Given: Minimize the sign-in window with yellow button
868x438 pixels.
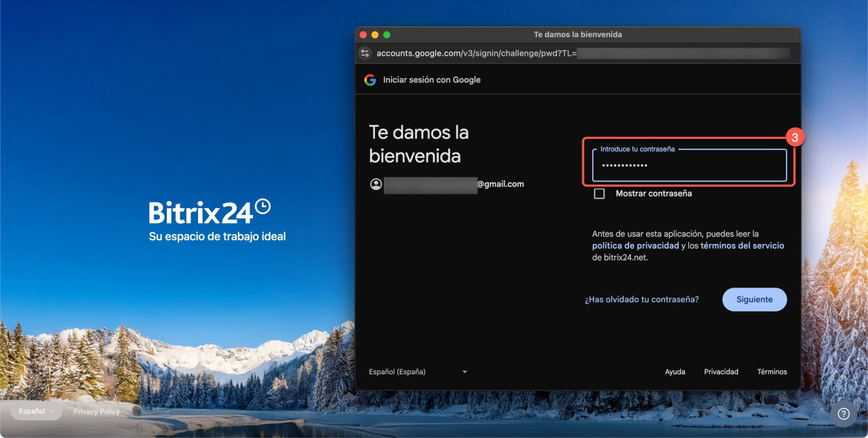Looking at the screenshot, I should [x=375, y=35].
